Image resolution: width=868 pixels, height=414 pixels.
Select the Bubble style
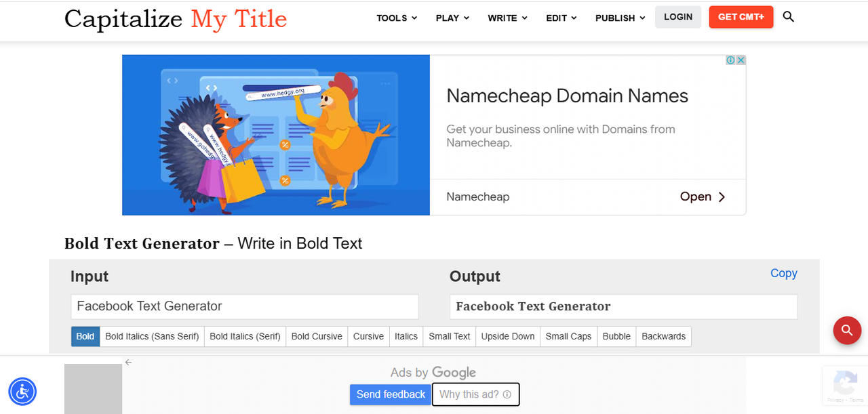pos(616,336)
